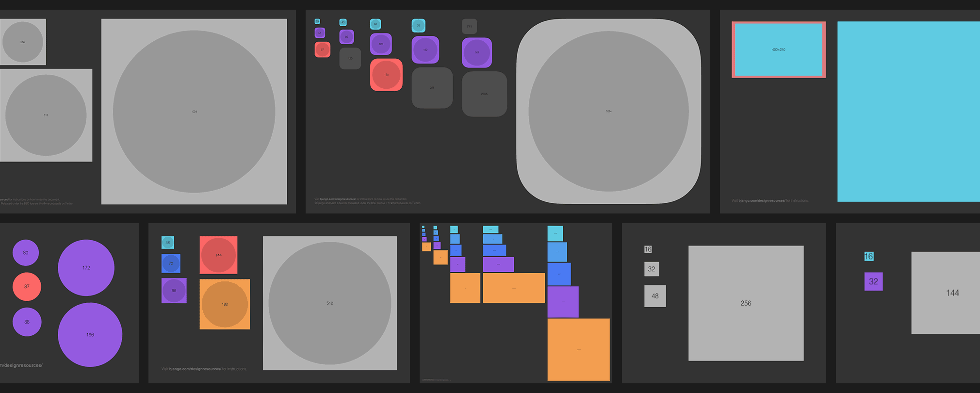Viewport: 980px width, 393px height.
Task: Select the purple 58 rounded icon template
Action: pyautogui.click(x=320, y=33)
